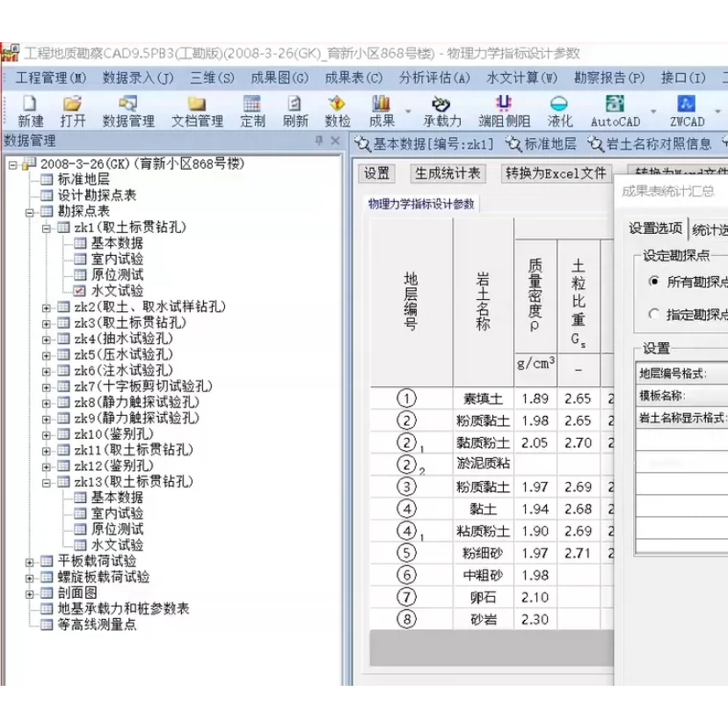Open 文档管理 toolbar icon
This screenshot has height=728, width=728.
click(197, 112)
